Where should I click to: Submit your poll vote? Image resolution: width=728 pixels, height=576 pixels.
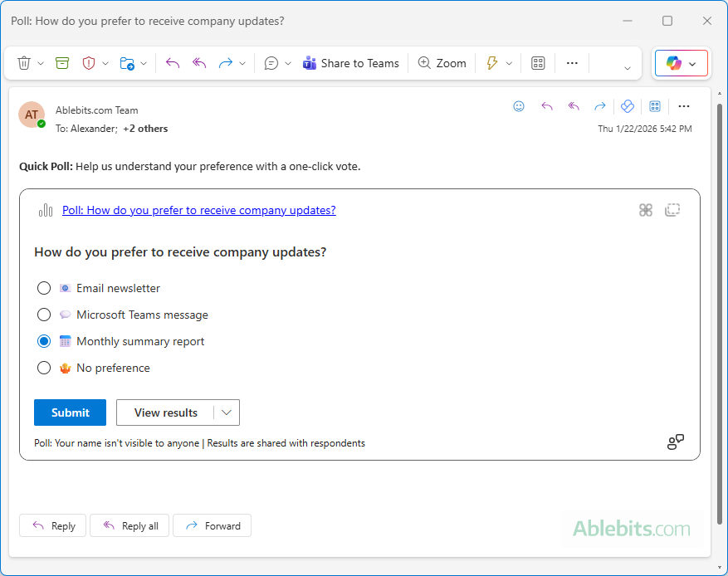click(x=70, y=412)
